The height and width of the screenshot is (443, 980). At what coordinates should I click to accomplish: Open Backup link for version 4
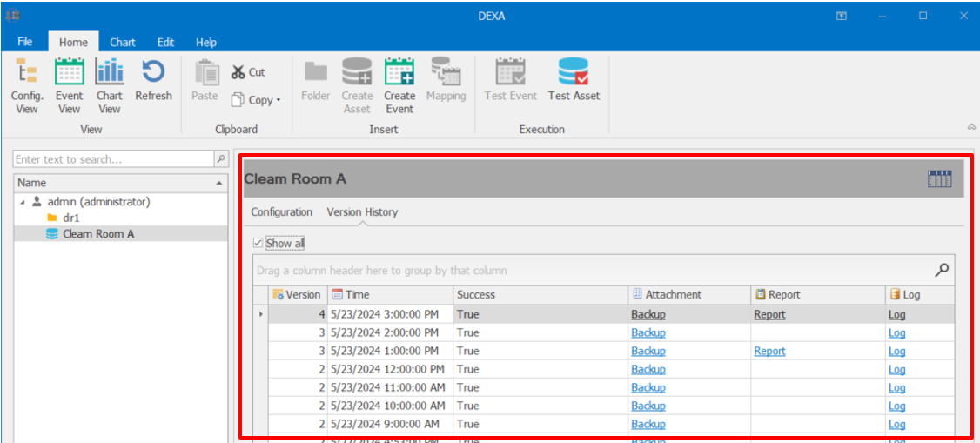648,314
